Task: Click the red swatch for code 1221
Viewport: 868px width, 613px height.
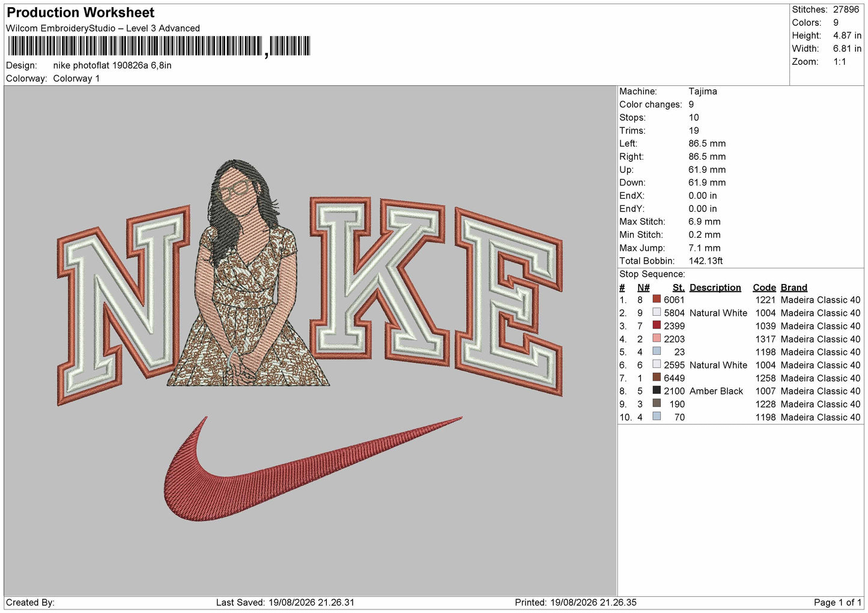Action: click(657, 300)
